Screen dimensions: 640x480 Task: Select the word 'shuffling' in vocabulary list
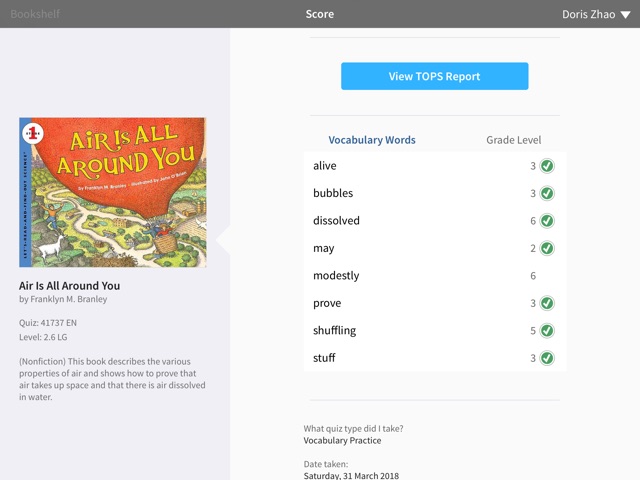point(335,330)
